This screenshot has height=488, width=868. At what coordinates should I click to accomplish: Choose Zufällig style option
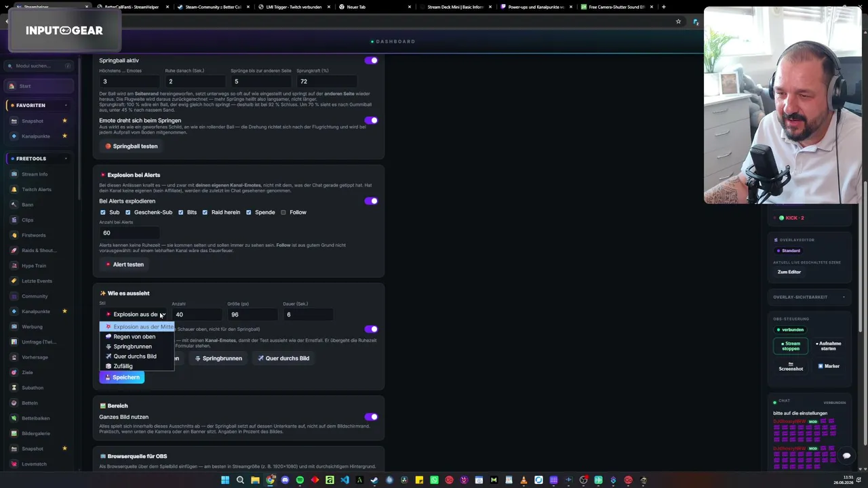tap(137, 366)
